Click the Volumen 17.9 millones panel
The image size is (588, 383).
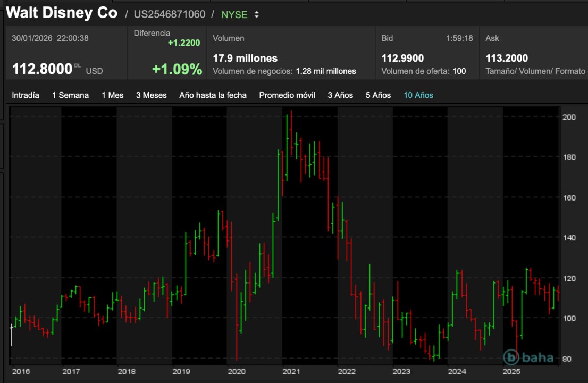point(245,57)
